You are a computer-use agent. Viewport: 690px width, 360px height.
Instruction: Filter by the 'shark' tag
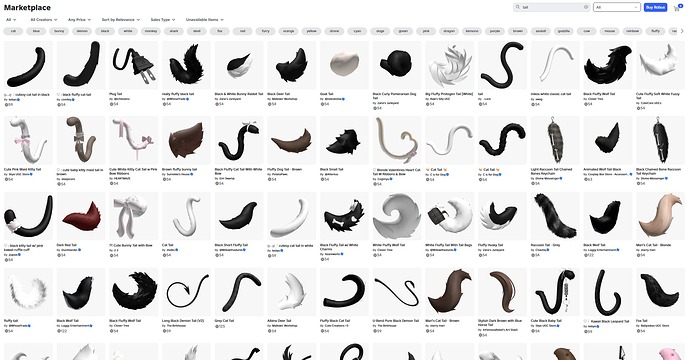pyautogui.click(x=174, y=31)
